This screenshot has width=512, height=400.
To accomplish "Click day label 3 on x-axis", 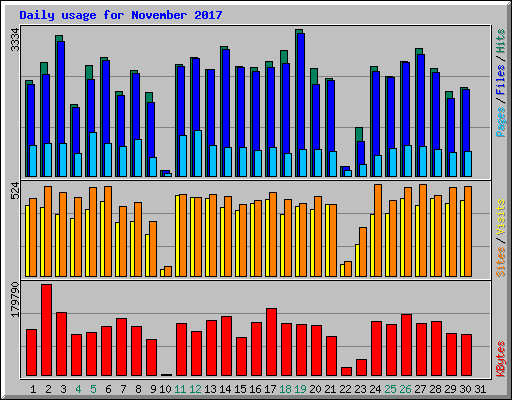I will pos(63,389).
